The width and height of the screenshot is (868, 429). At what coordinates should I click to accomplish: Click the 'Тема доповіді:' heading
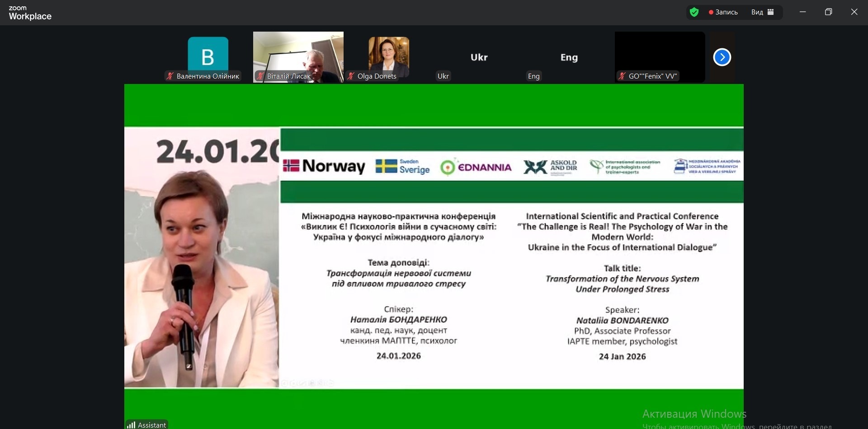tap(398, 262)
